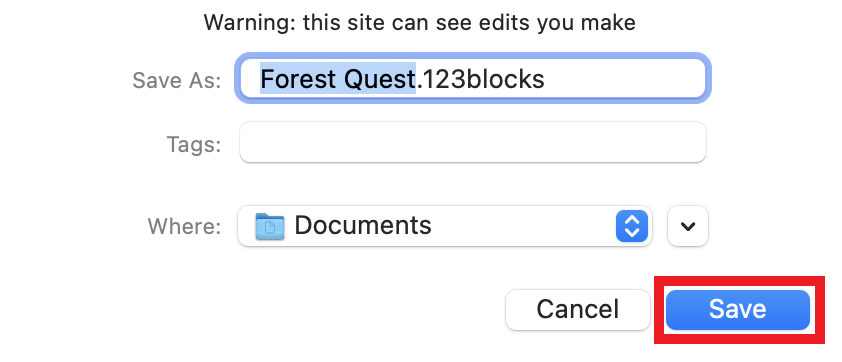842x362 pixels.
Task: Click the blue up-down arrows in Where
Action: click(x=632, y=226)
